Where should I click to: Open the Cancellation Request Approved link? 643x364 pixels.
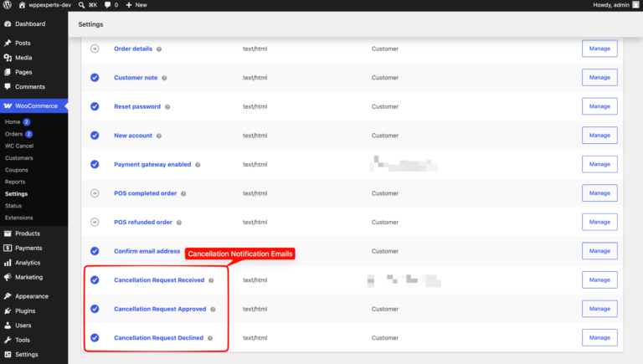pyautogui.click(x=160, y=309)
